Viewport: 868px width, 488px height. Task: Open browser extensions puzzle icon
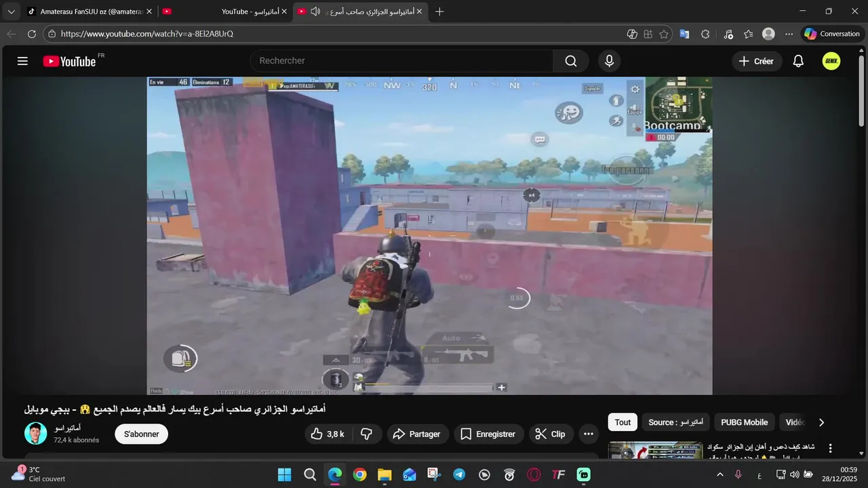point(705,34)
